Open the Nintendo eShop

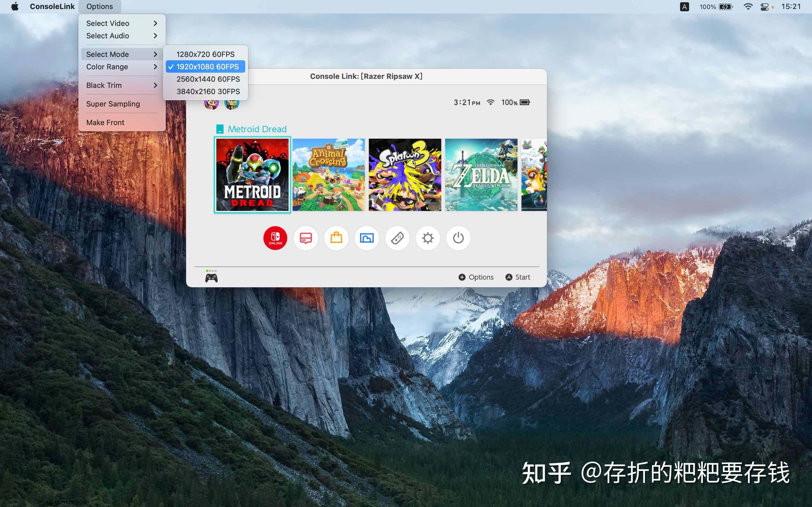pyautogui.click(x=336, y=238)
